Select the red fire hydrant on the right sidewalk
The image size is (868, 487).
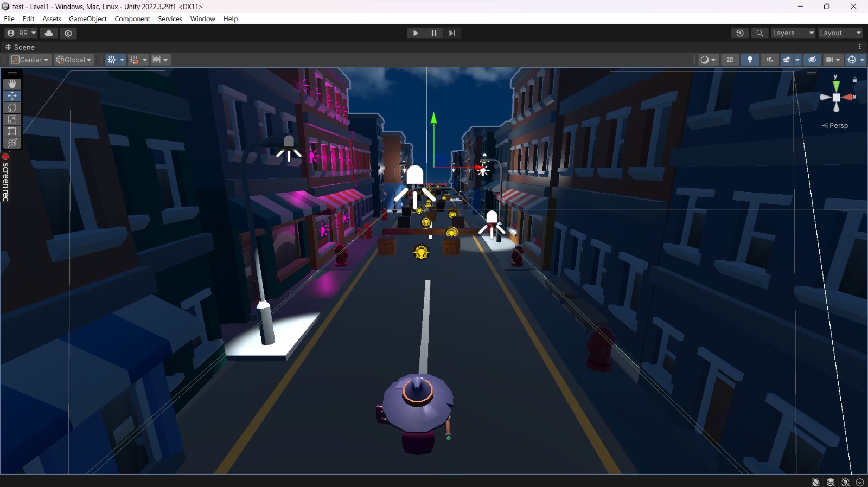pos(601,349)
